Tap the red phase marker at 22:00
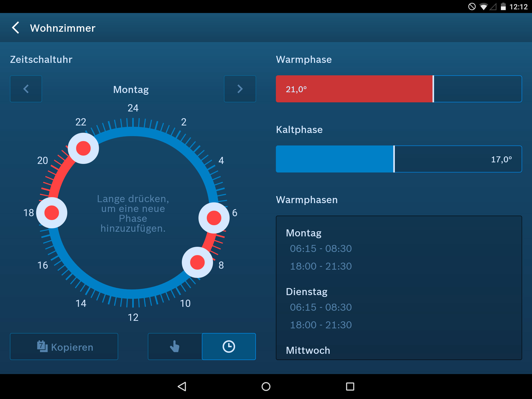Viewport: 532px width, 399px height. [x=83, y=148]
